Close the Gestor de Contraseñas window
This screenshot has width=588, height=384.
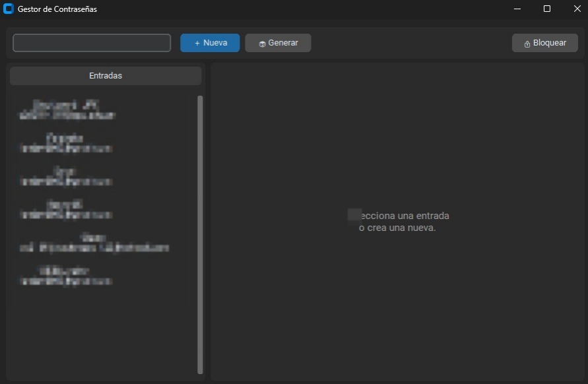coord(577,9)
